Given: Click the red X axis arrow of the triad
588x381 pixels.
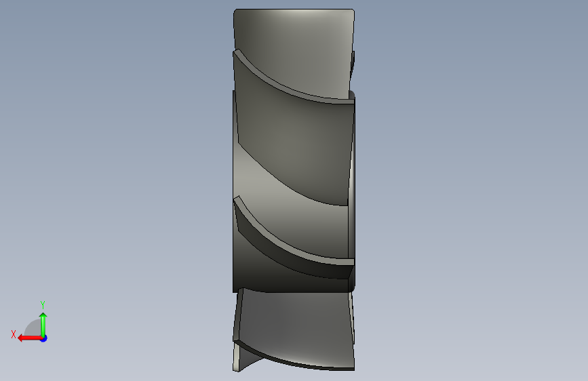Looking at the screenshot, I should click(x=30, y=338).
